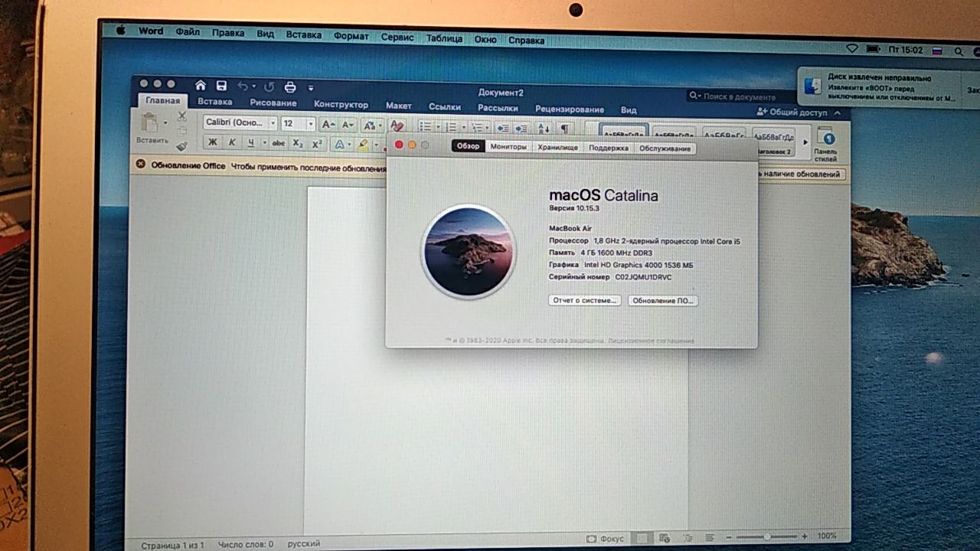Click the check for updates button
Image resolution: width=980 pixels, height=551 pixels.
tap(801, 174)
